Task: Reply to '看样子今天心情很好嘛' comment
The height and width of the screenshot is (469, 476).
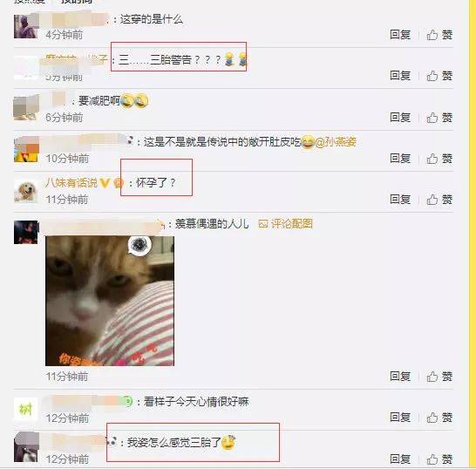Action: click(400, 418)
